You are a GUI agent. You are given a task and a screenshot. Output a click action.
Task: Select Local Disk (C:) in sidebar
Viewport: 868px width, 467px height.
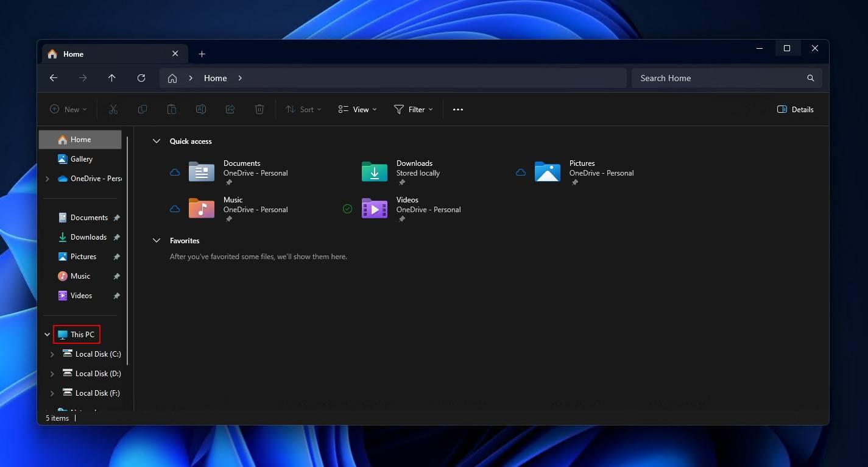point(91,354)
